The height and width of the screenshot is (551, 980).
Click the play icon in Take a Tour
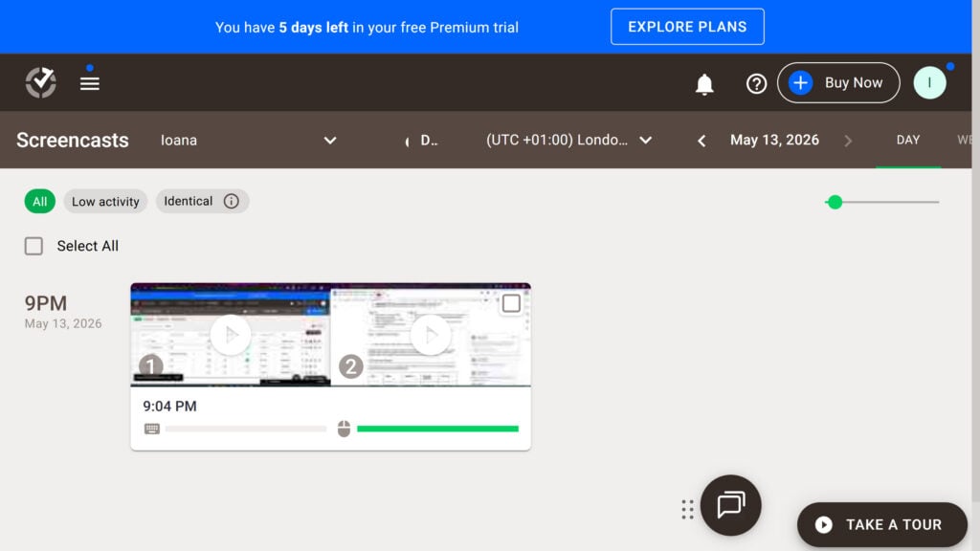click(824, 525)
